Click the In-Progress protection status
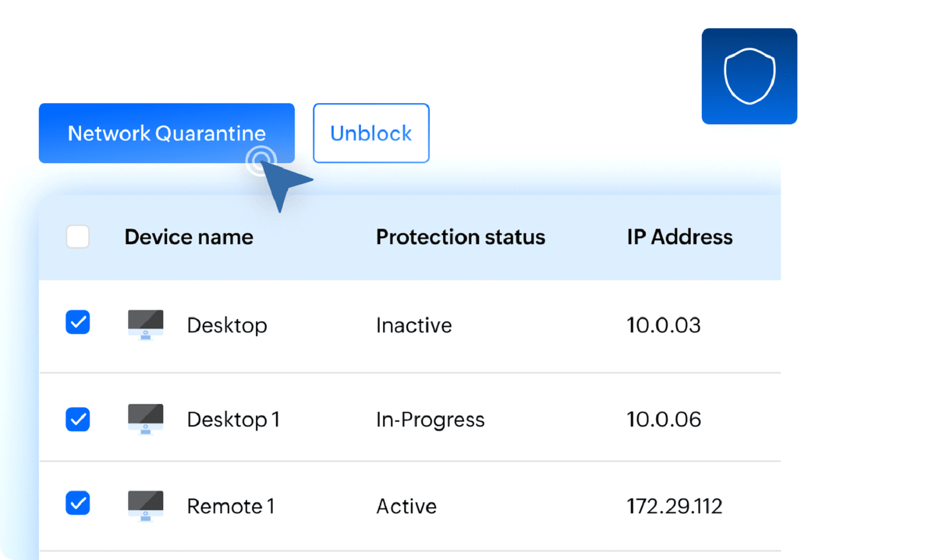 tap(430, 420)
